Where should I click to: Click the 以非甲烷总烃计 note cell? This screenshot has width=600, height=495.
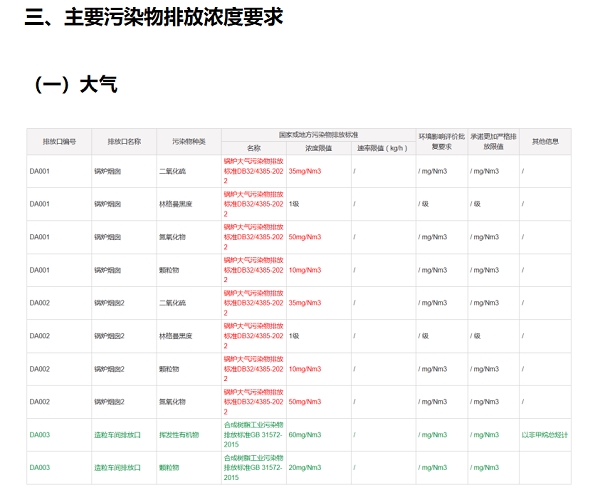point(545,435)
